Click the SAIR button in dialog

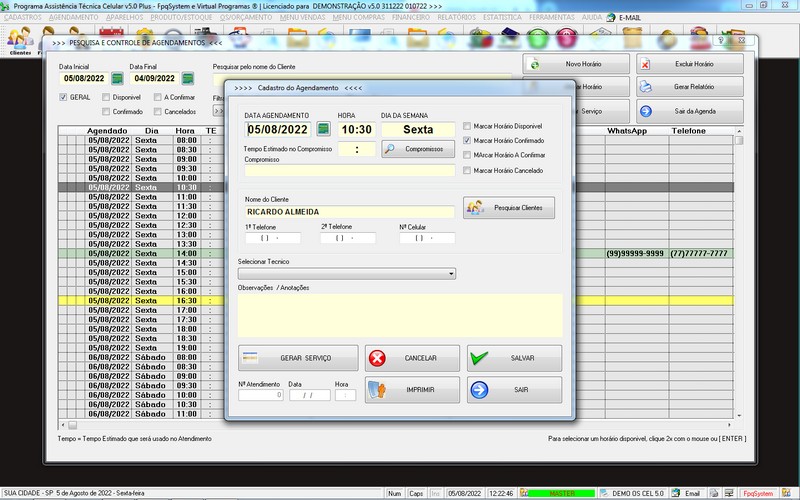pyautogui.click(x=514, y=390)
